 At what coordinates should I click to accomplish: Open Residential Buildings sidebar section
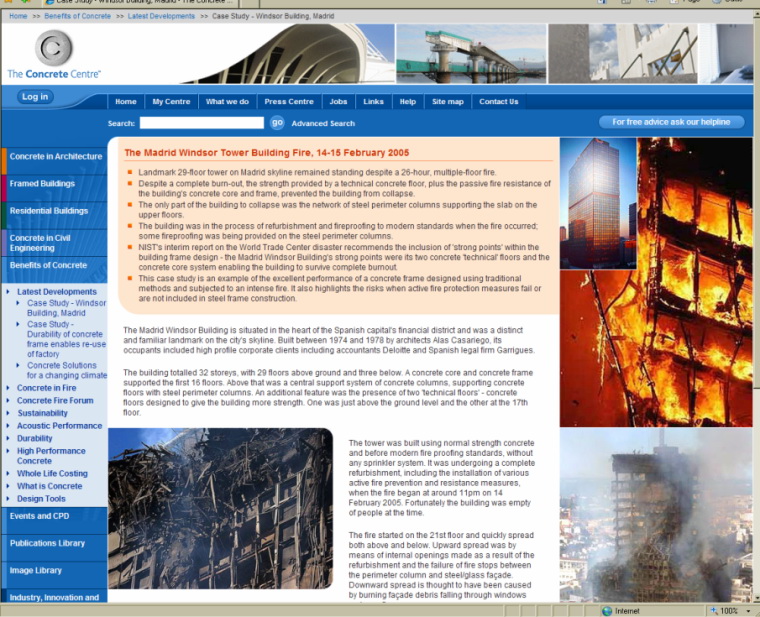(54, 215)
